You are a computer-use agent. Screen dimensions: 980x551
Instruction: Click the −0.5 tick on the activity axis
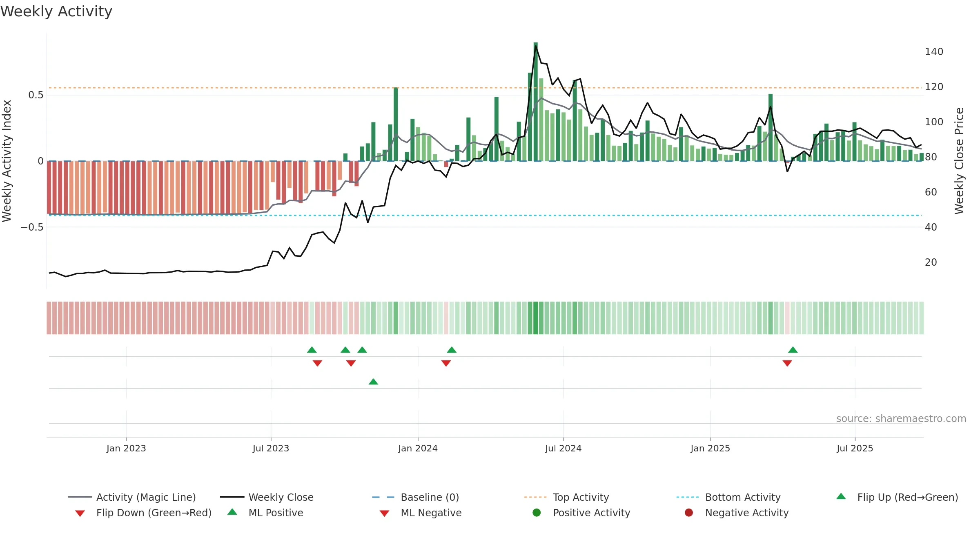(x=32, y=227)
